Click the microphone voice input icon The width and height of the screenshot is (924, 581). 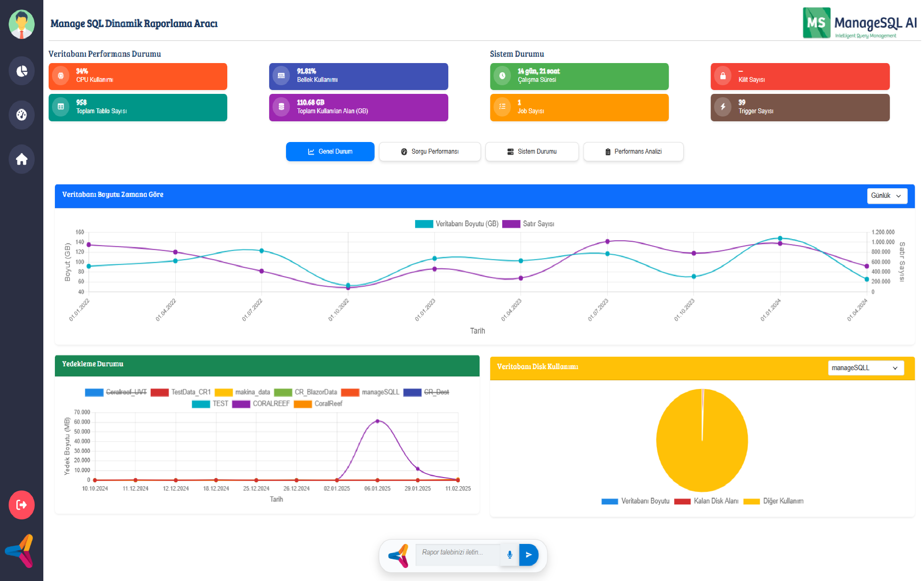(509, 555)
